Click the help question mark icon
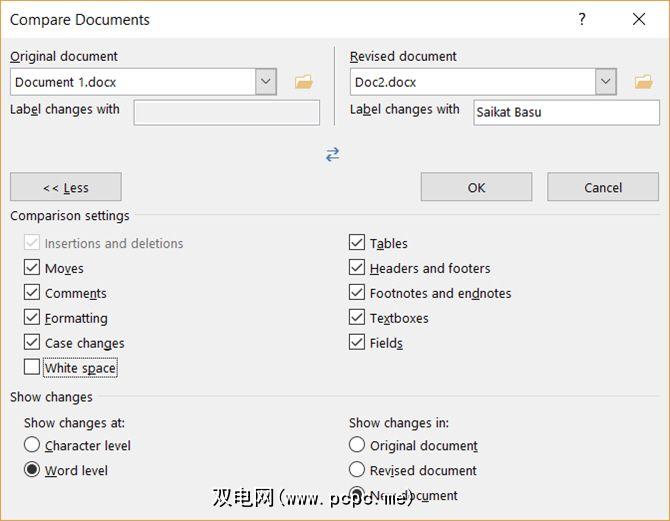Screen dimensions: 670x521 (582, 19)
